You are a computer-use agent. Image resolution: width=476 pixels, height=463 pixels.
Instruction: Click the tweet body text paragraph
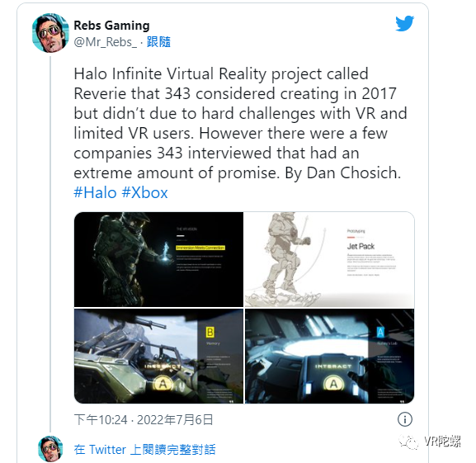click(240, 124)
